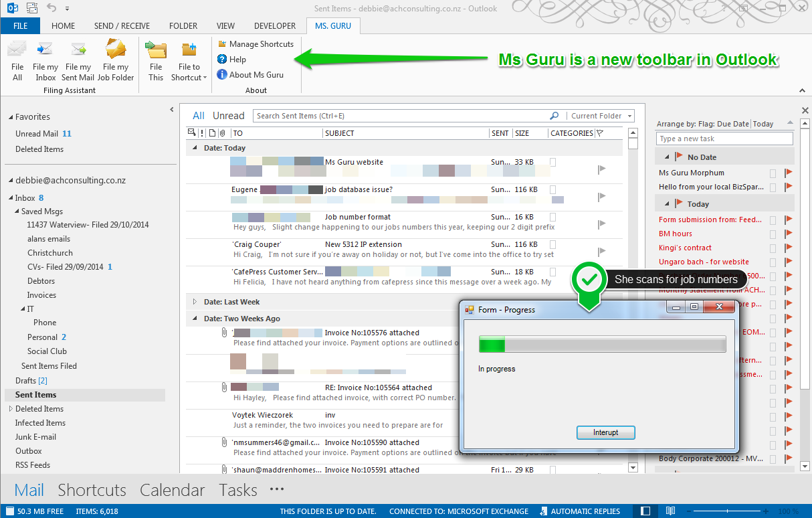The image size is (812, 518).
Task: Open the File to Shortcut dropdown
Action: [189, 77]
